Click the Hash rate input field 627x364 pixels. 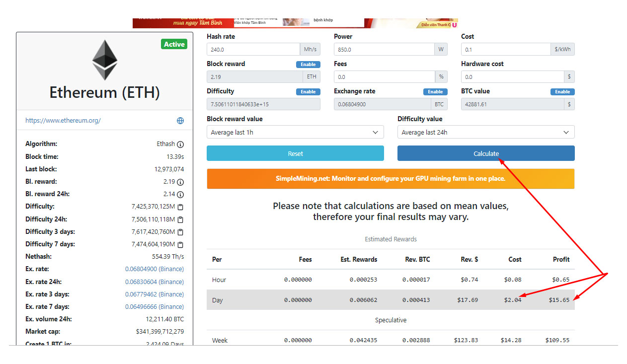(253, 50)
